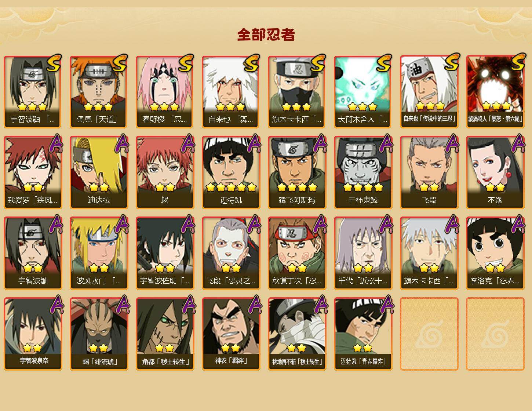This screenshot has width=532, height=411.
Task: Click the 自来也「传说中的三忍」 card
Action: pos(429,92)
